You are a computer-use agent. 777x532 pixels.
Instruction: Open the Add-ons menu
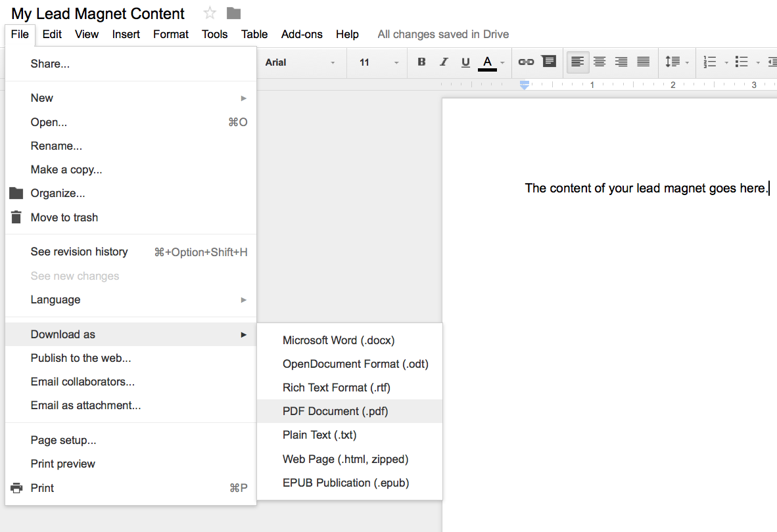click(302, 35)
